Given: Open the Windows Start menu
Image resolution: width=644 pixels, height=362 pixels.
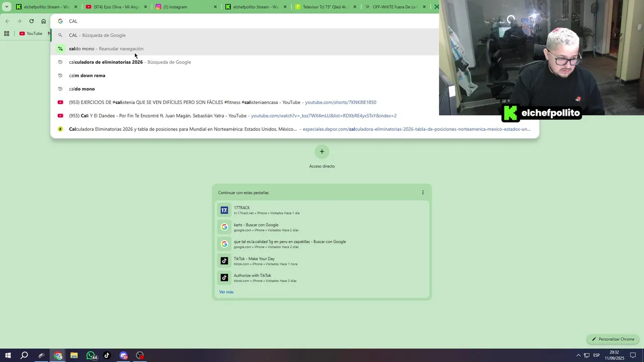Looking at the screenshot, I should coord(8,355).
